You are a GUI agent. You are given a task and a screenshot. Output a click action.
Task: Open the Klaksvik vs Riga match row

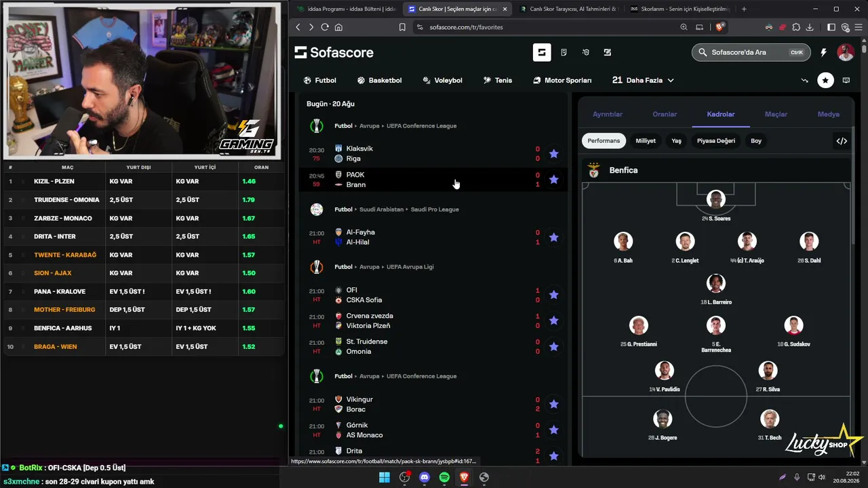pos(434,154)
